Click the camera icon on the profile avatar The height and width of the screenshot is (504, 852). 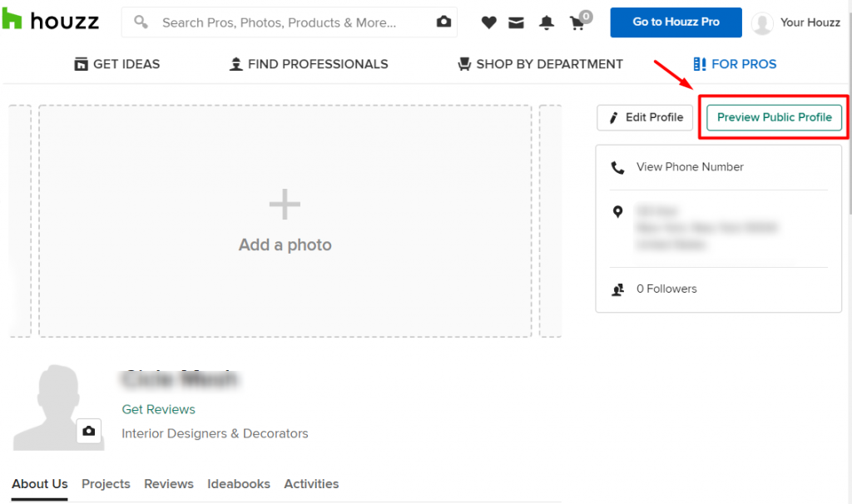tap(90, 432)
